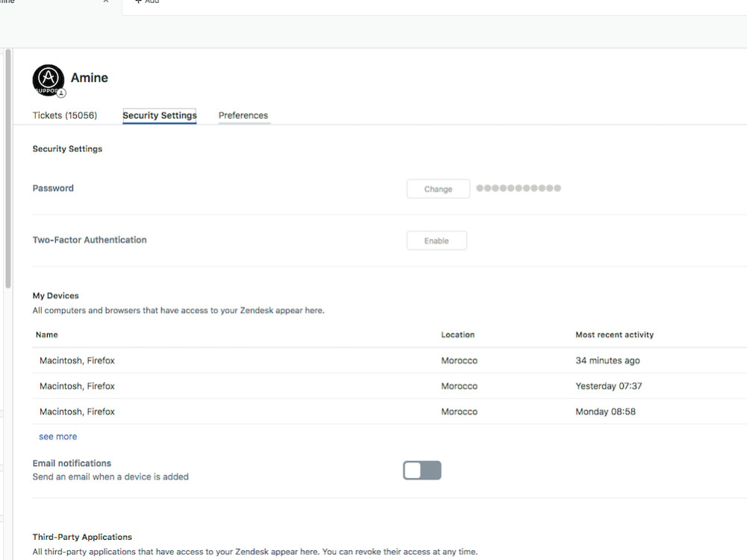The image size is (747, 560).
Task: Click Macintosh, Firefox in the Yesterday 07:37 row
Action: [77, 386]
